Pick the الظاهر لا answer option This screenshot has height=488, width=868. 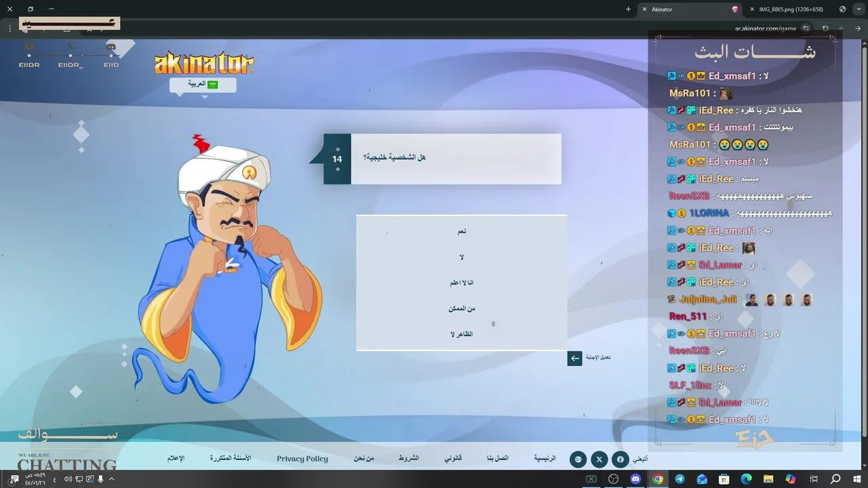point(462,335)
